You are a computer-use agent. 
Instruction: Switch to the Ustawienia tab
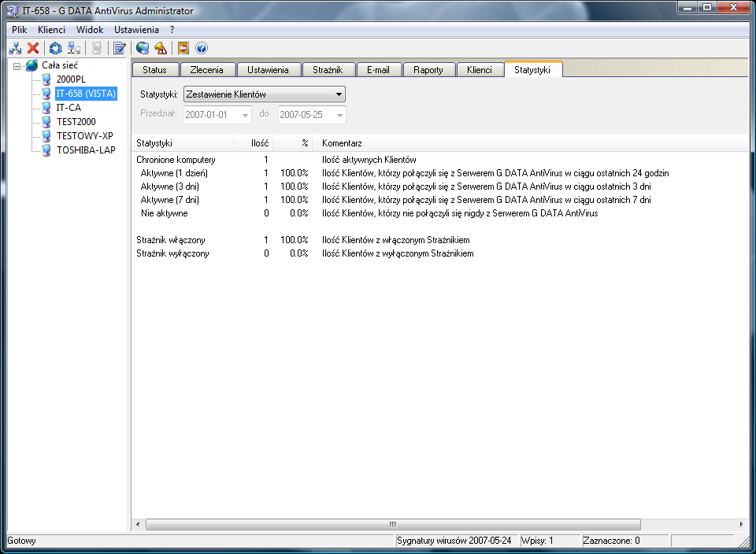[268, 70]
